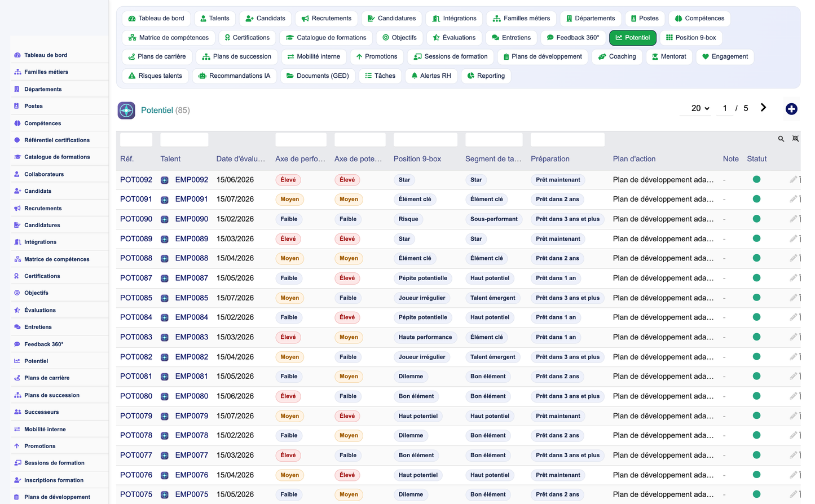The width and height of the screenshot is (815, 504).
Task: Expand the 20 rows-per-page dropdown
Action: [701, 108]
